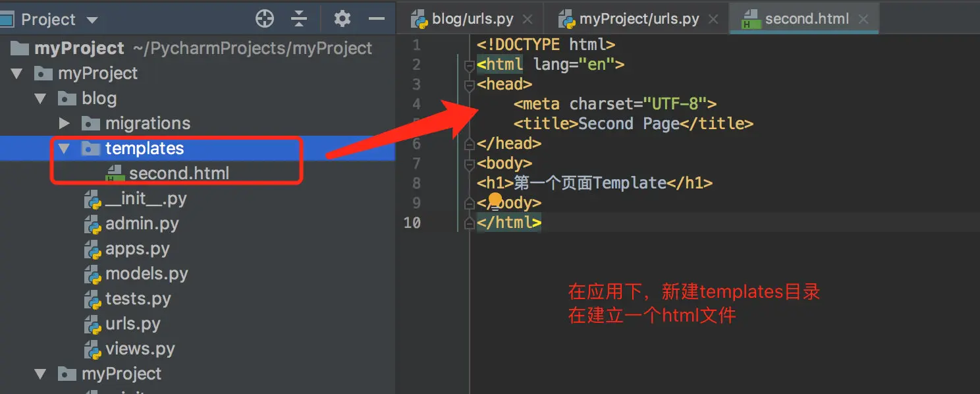The height and width of the screenshot is (394, 980).
Task: Fold the head tag at line 3
Action: click(x=470, y=85)
